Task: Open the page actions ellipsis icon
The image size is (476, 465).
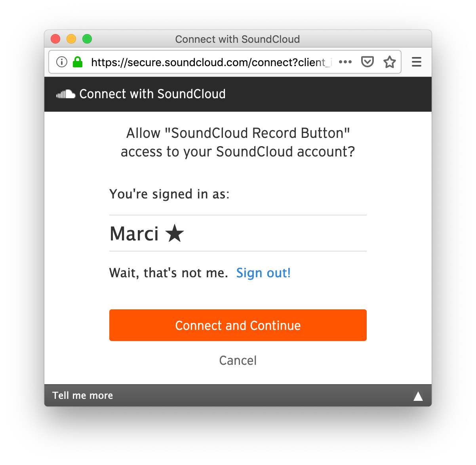Action: tap(345, 62)
